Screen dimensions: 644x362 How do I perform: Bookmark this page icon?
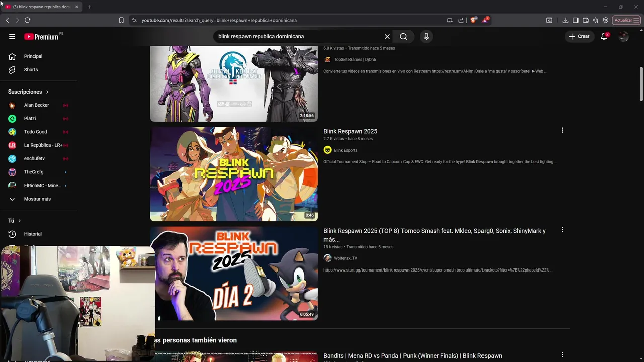pos(121,20)
